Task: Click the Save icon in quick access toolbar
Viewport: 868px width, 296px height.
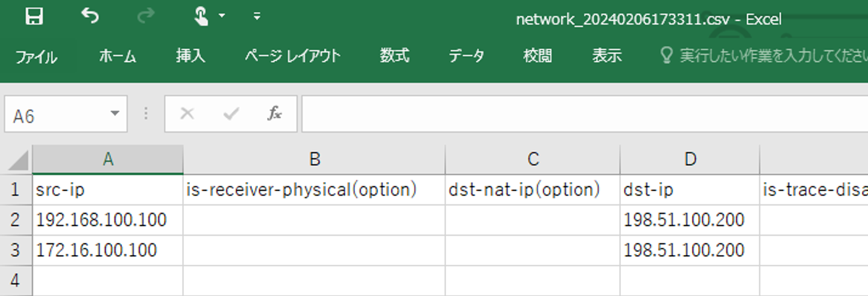Action: (34, 17)
